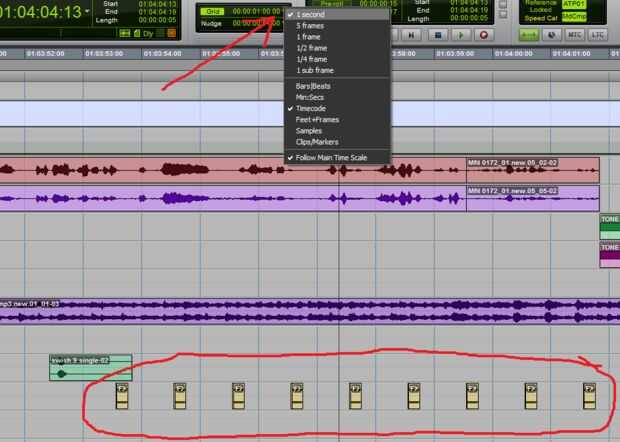Select 1/2 frame grid value

pos(338,48)
